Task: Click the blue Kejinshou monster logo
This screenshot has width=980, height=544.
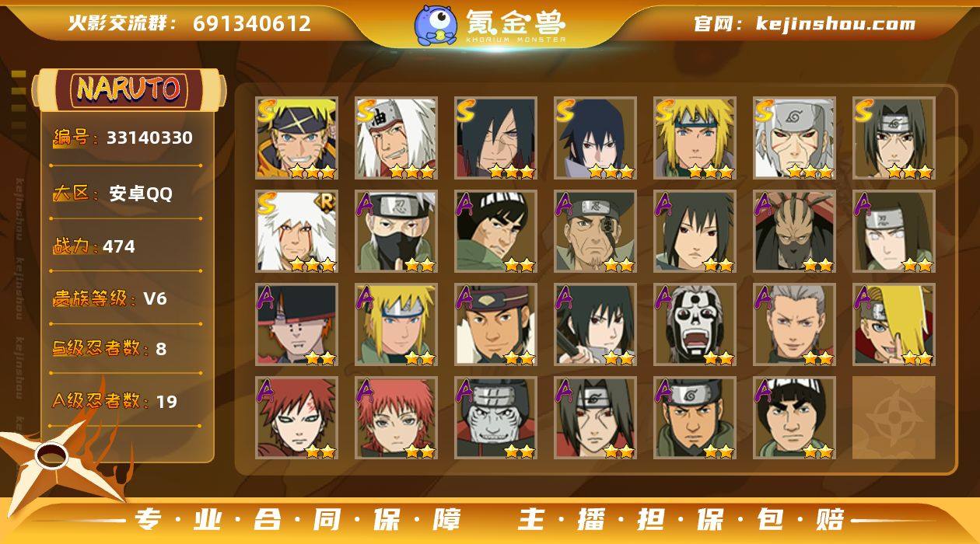Action: pyautogui.click(x=436, y=25)
